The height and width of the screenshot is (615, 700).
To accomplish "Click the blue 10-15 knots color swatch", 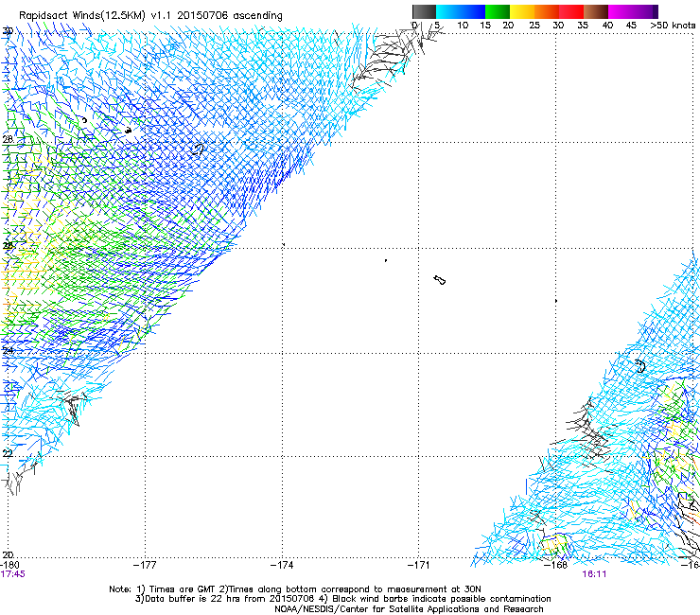I will 473,11.
